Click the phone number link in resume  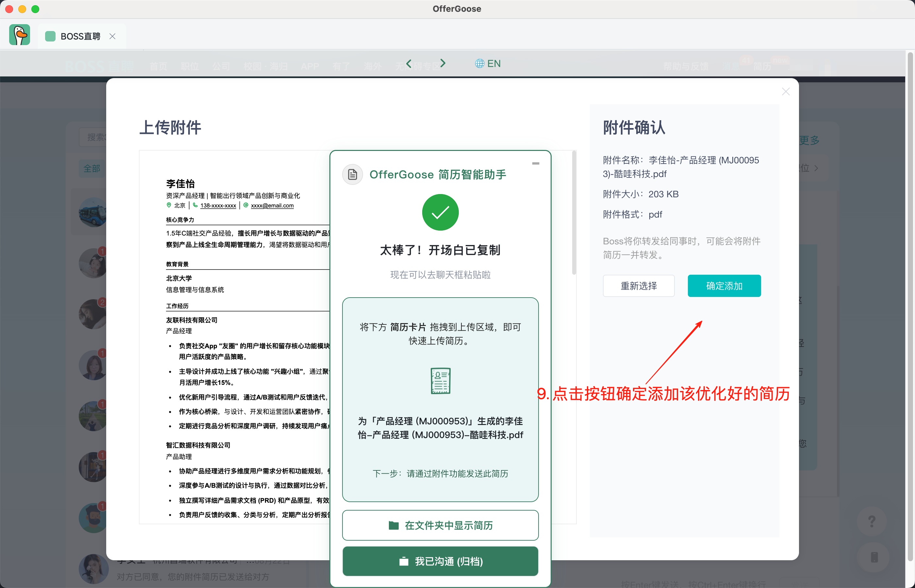click(x=218, y=205)
